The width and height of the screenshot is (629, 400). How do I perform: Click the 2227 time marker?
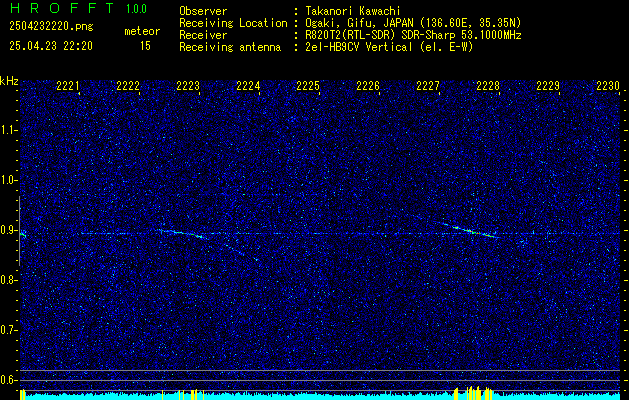point(428,86)
